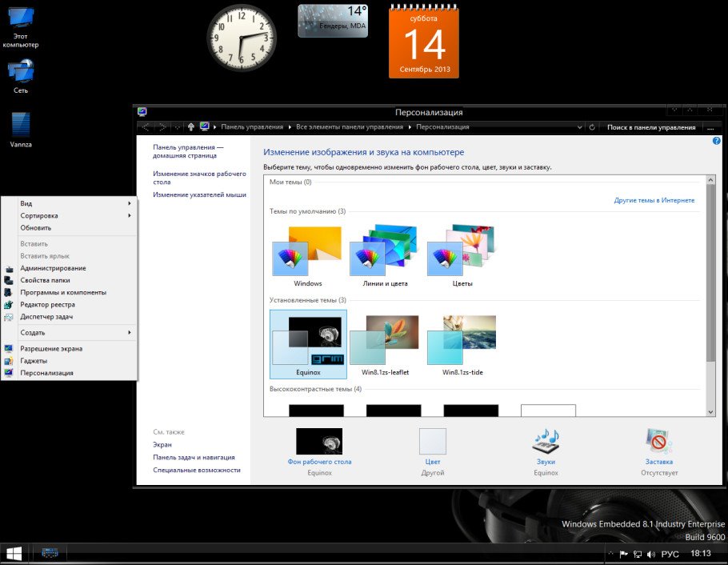Click Изменение указателей мыши link
The width and height of the screenshot is (728, 565).
click(x=199, y=194)
